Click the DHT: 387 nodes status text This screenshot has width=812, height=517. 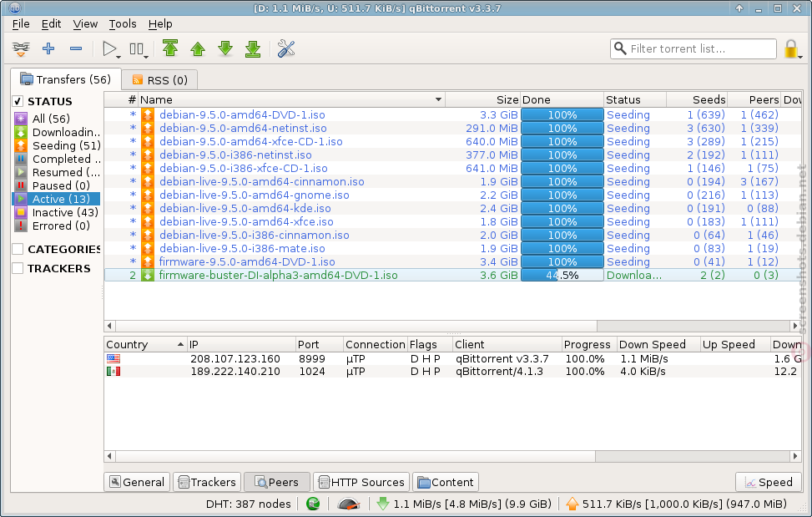(249, 504)
